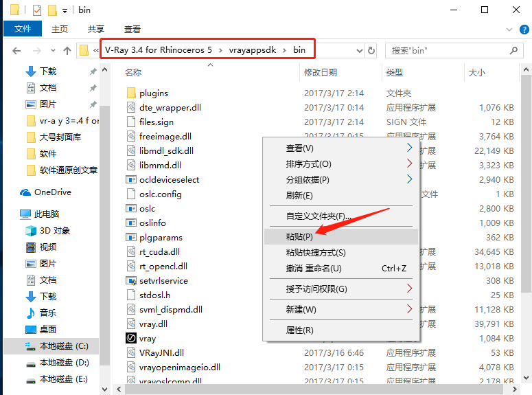532x395 pixels.
Task: Click the search magnifier icon
Action: [513, 51]
